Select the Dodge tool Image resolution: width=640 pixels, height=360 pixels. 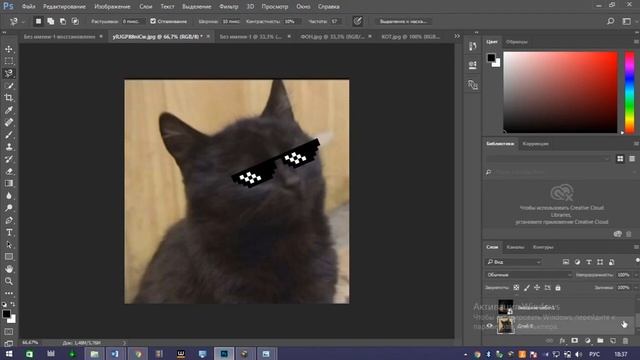point(9,208)
